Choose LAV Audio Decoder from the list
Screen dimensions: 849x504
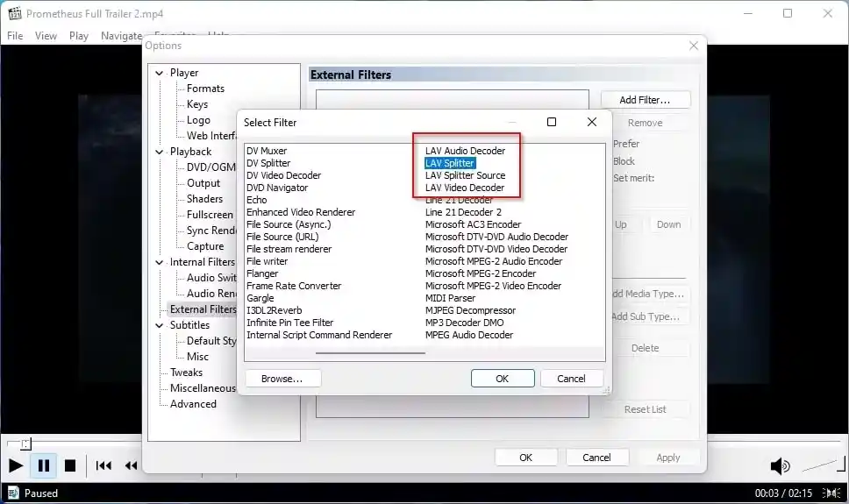pos(465,151)
